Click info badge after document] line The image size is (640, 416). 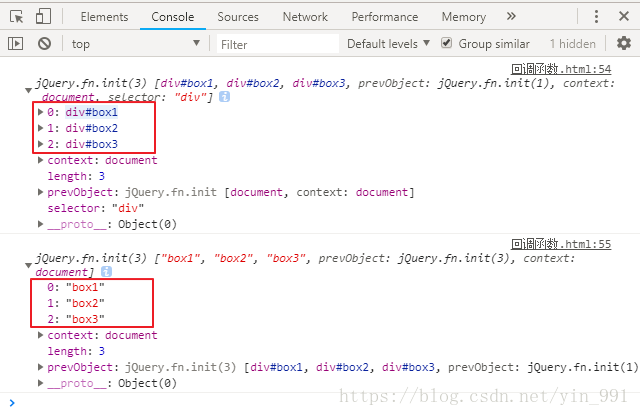pos(106,271)
